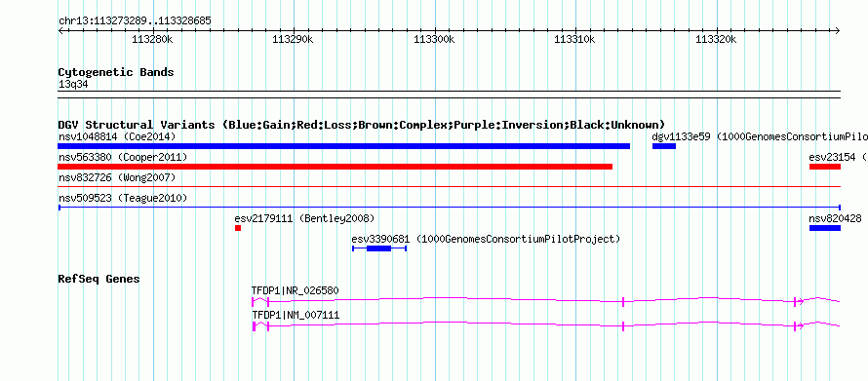
Task: Click the NR_026580 exon with direction arrow
Action: click(x=797, y=302)
